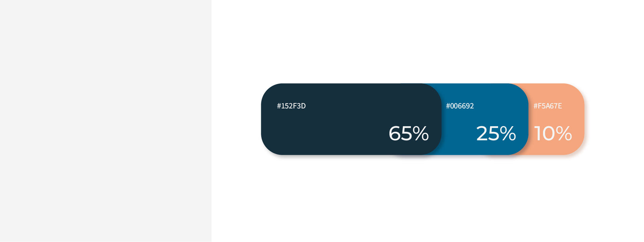Click the #F5A67E hex code label
The image size is (644, 242).
[x=547, y=106]
